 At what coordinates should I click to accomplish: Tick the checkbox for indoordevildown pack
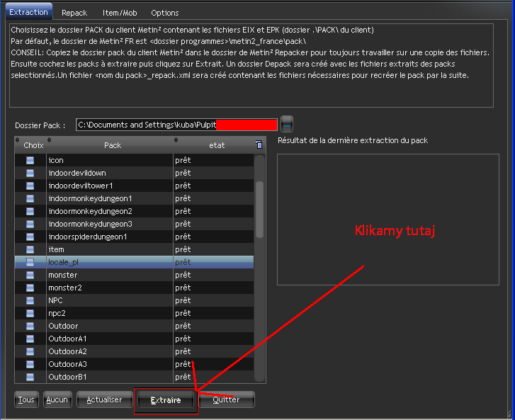click(x=30, y=173)
